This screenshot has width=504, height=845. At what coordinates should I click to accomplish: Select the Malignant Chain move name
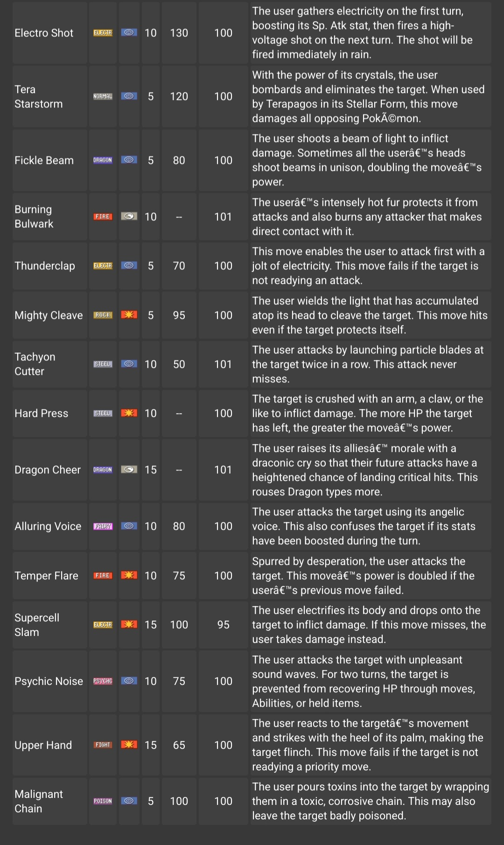[x=39, y=801]
